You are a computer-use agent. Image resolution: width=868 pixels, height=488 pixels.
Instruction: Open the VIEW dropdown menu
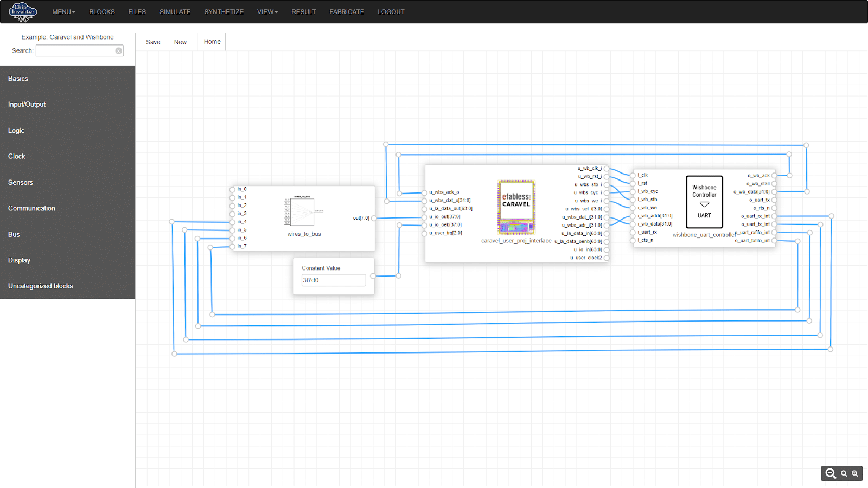[x=267, y=12]
